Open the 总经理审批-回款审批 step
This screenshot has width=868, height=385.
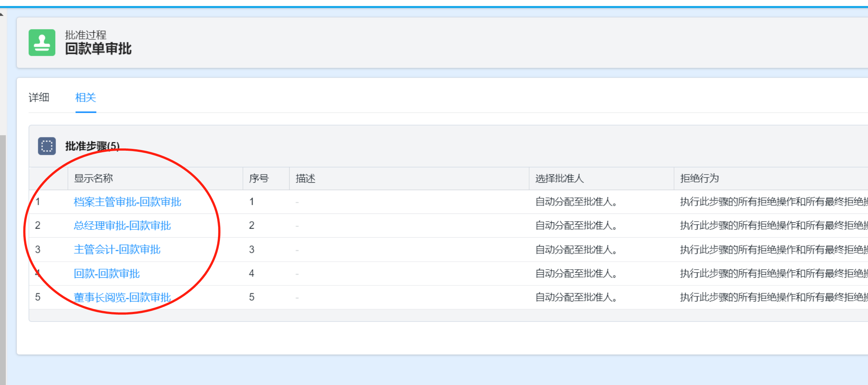[x=122, y=225]
